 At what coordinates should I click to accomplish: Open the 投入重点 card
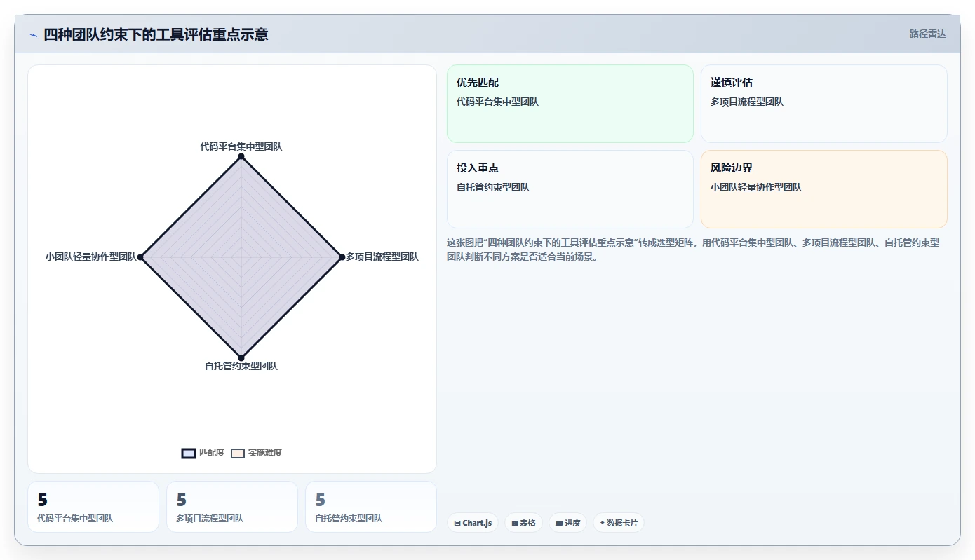[x=570, y=189]
